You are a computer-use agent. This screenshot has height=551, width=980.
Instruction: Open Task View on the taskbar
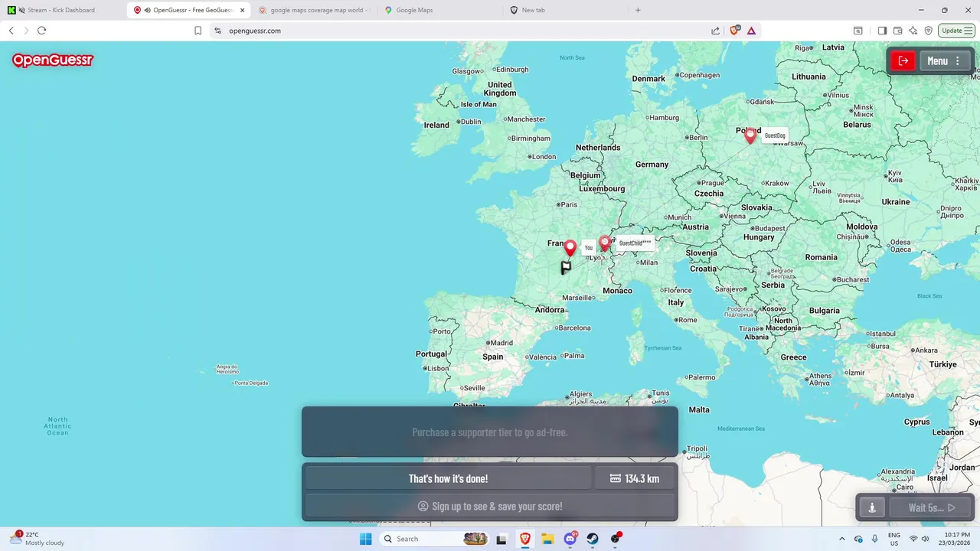coord(501,539)
